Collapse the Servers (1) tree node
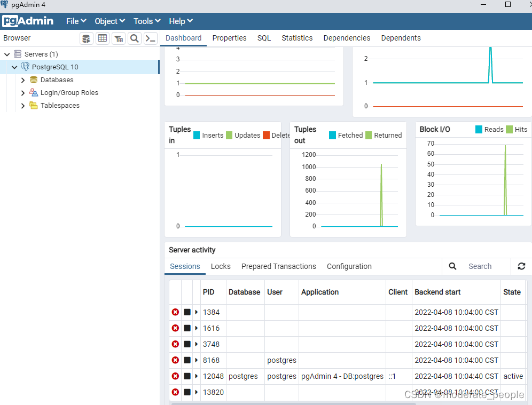This screenshot has height=405, width=532. pyautogui.click(x=7, y=54)
